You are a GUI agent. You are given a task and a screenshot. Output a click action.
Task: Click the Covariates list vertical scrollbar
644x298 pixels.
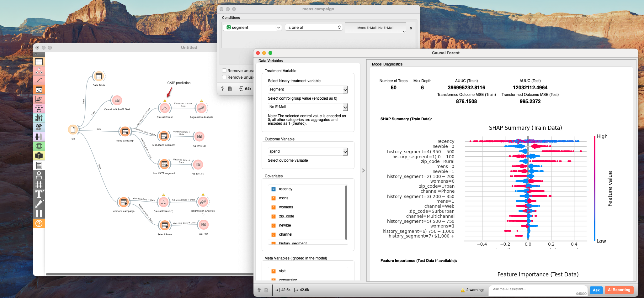(346, 212)
